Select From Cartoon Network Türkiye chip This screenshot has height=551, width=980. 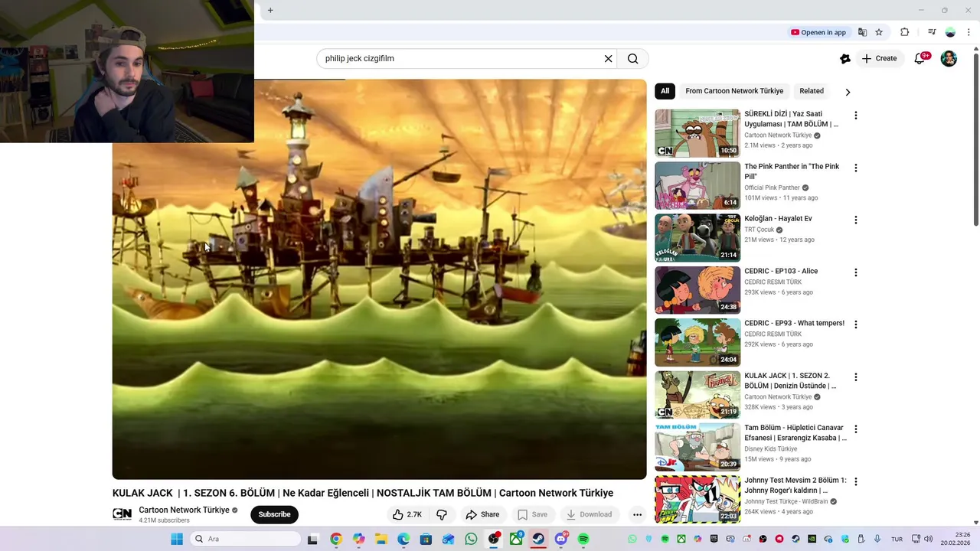click(x=734, y=91)
